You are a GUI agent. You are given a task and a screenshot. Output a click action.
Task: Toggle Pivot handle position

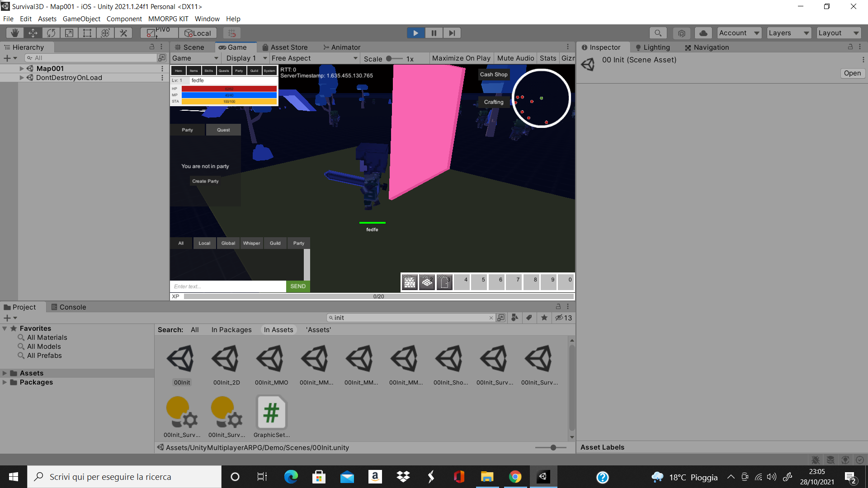tap(159, 33)
